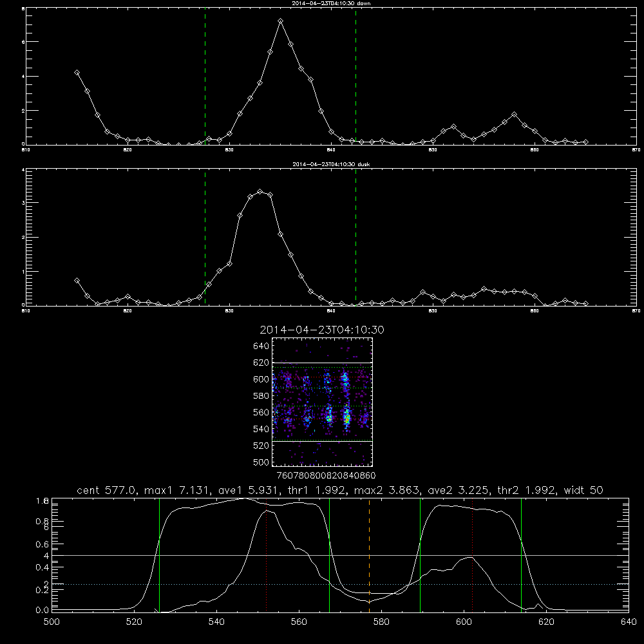Click x-axis label 540 of the bottom plot
The width and height of the screenshot is (644, 644).
pos(216,622)
